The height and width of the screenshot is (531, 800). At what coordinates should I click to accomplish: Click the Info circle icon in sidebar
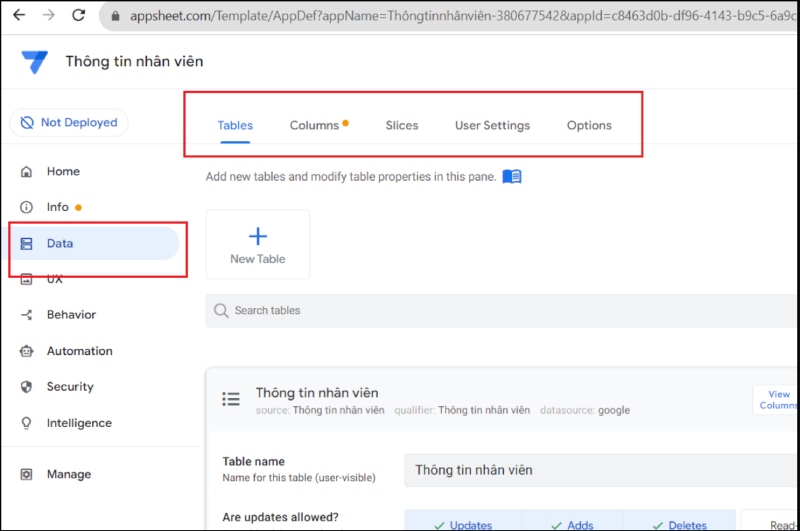coord(26,207)
